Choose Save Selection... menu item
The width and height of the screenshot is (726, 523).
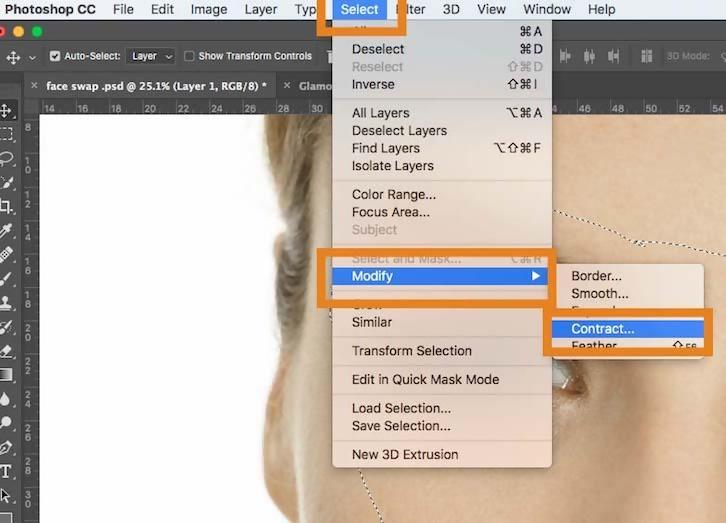point(442,426)
